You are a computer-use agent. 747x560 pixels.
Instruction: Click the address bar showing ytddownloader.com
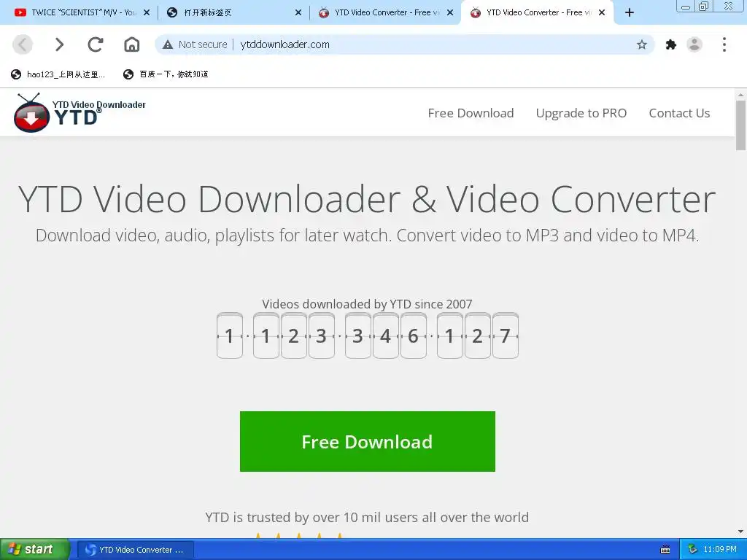(x=404, y=44)
